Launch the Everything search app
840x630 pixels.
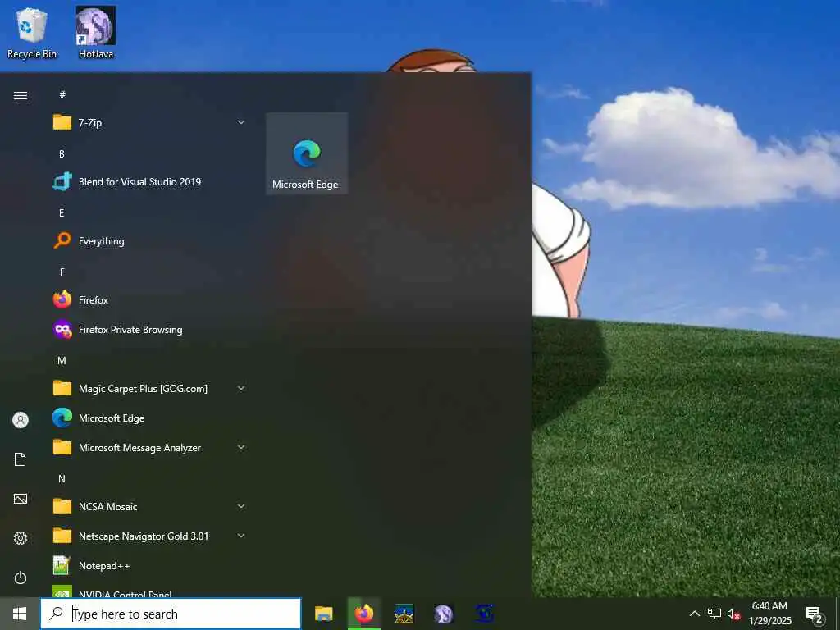pyautogui.click(x=149, y=241)
